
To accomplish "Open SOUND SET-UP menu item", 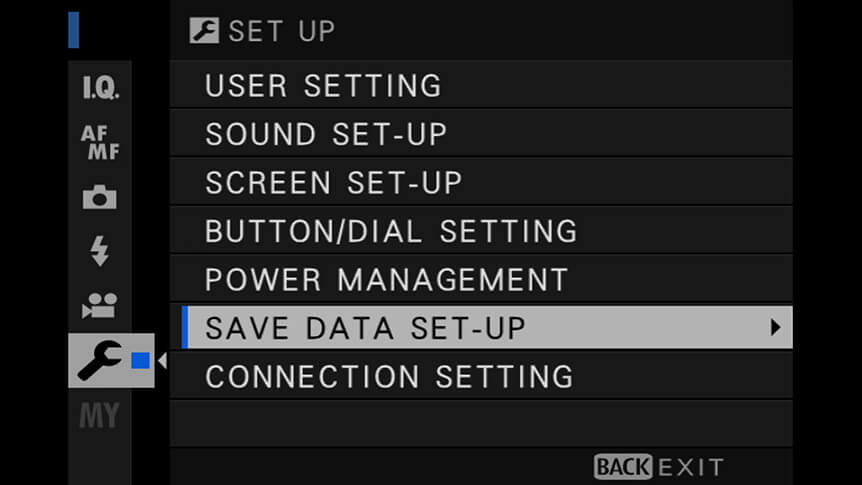I will (481, 134).
